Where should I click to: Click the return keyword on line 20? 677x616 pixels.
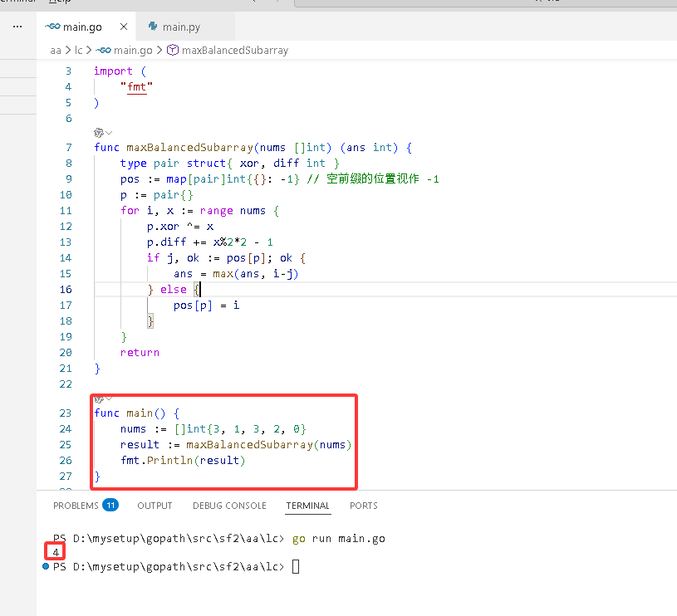140,353
